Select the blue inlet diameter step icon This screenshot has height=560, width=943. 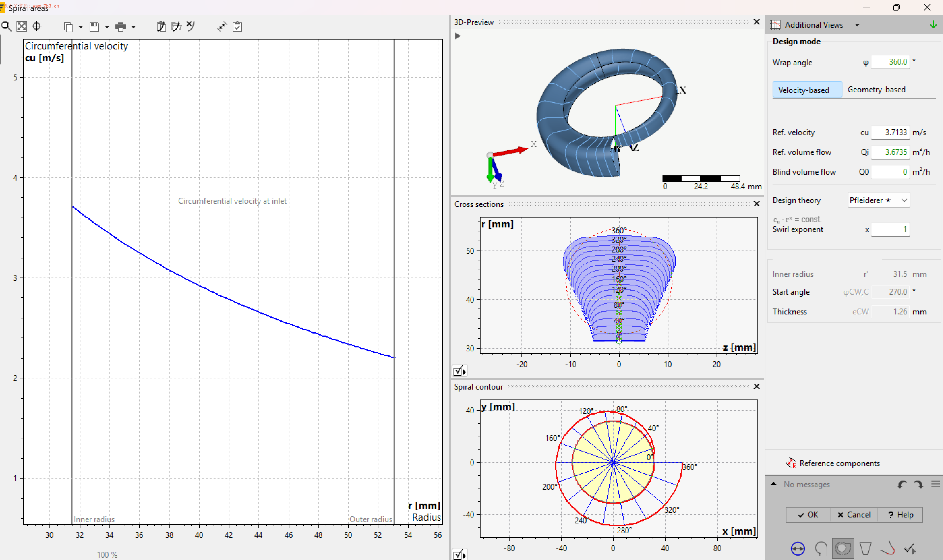[797, 548]
